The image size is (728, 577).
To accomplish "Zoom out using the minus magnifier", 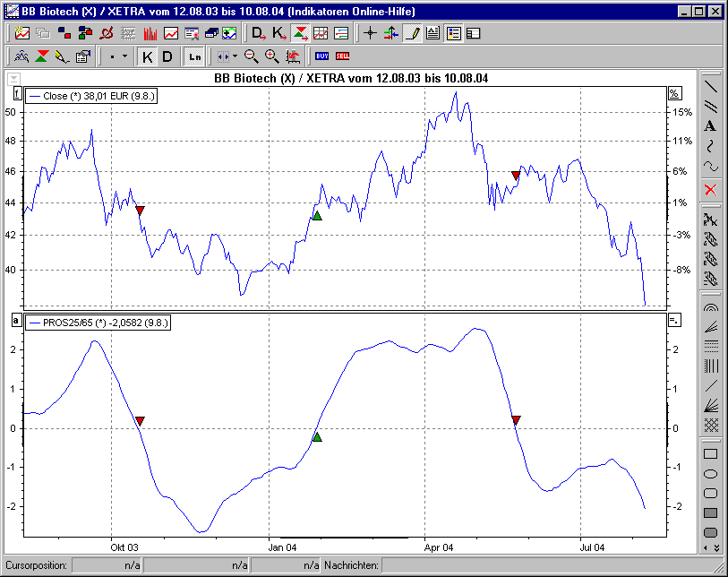I will (250, 56).
